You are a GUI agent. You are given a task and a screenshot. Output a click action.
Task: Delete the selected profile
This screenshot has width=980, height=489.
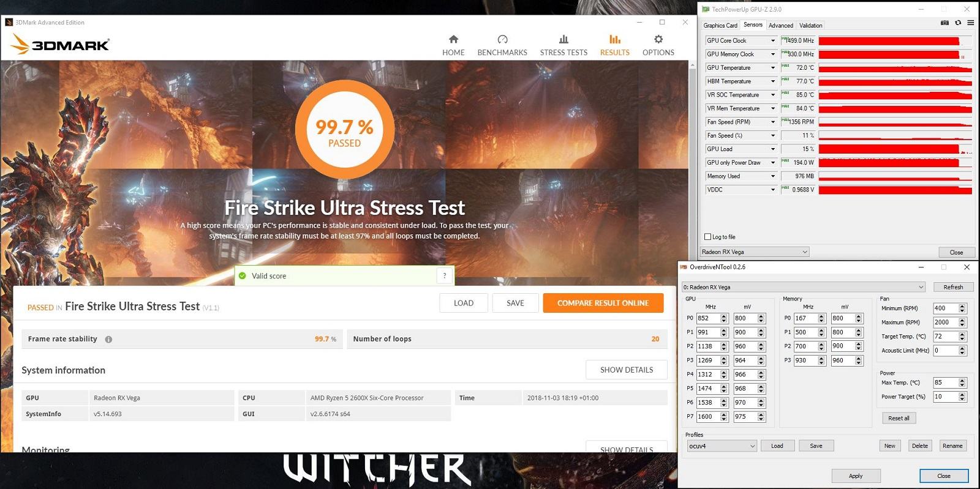tap(920, 446)
